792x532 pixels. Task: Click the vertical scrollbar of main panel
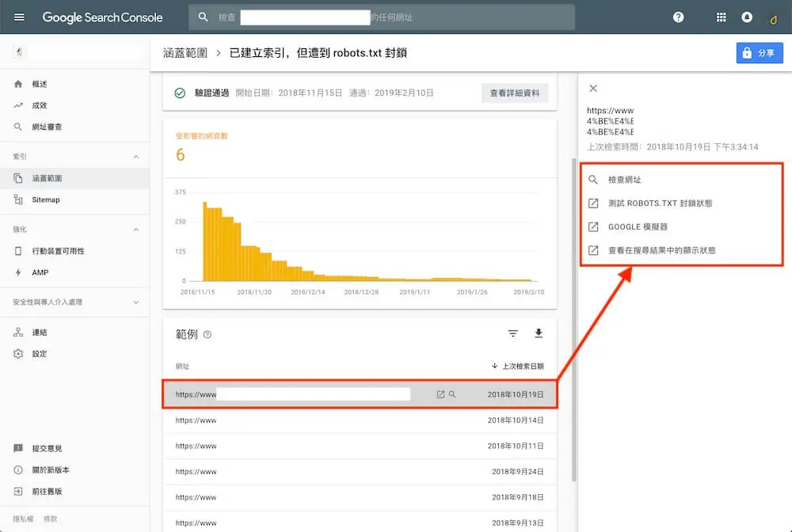[x=573, y=319]
